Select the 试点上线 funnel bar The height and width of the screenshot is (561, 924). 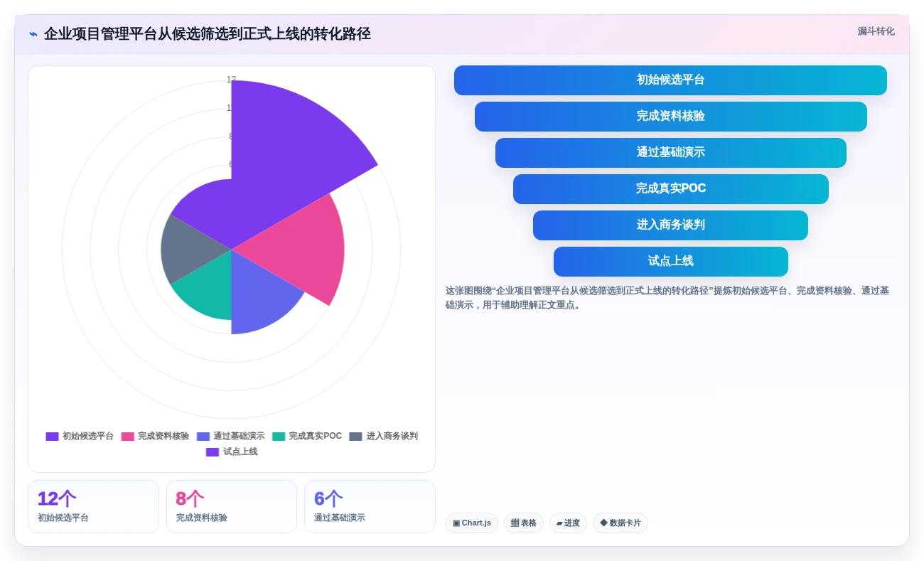point(670,262)
